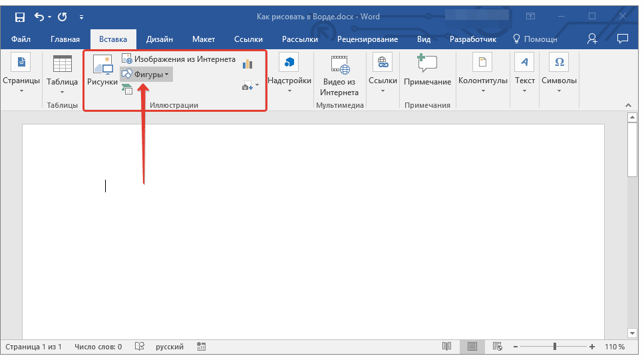
Task: Click Изображения из Интернета button
Action: [x=178, y=59]
